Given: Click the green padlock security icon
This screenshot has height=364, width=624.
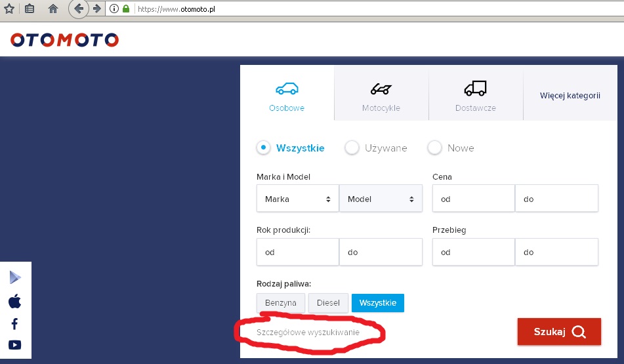Looking at the screenshot, I should tap(126, 9).
